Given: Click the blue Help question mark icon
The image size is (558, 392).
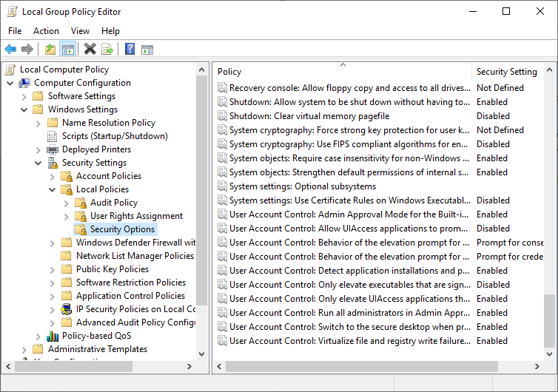Looking at the screenshot, I should coord(130,50).
